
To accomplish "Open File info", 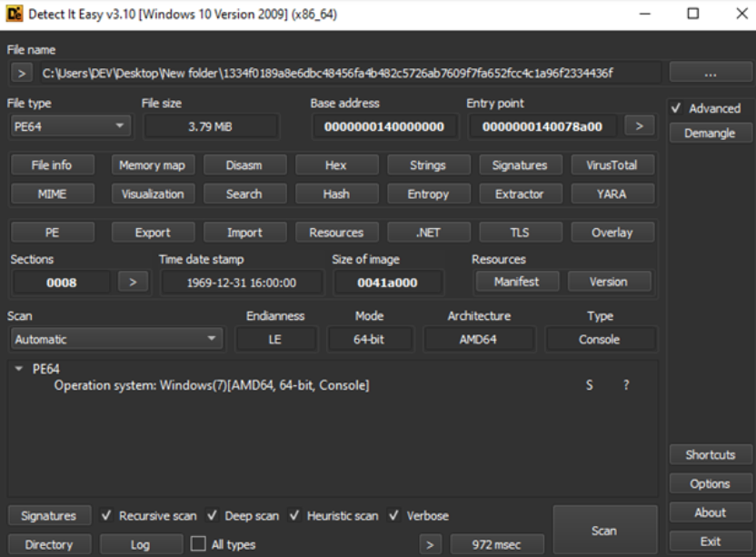I will point(52,165).
